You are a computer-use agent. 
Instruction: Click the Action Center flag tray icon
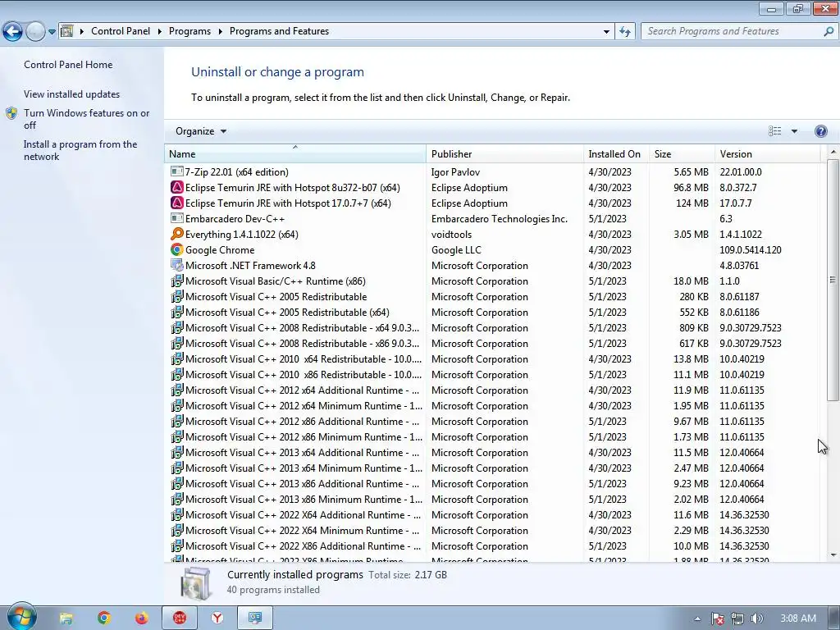coord(717,619)
